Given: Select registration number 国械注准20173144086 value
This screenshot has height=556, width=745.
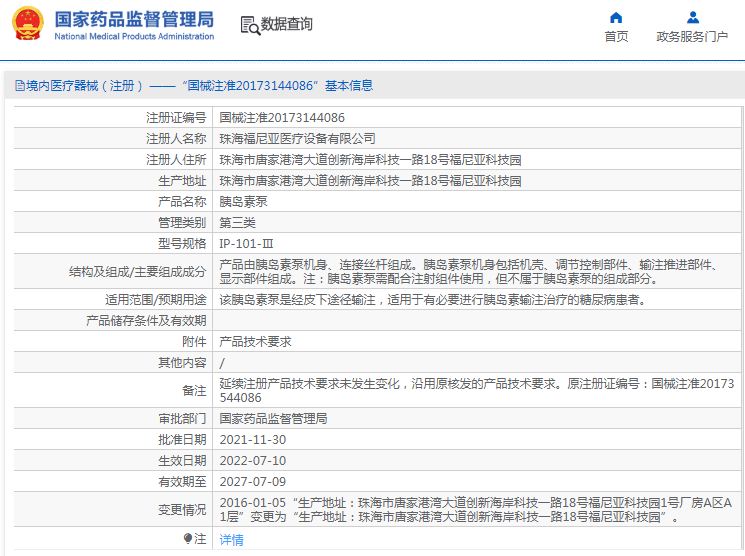Looking at the screenshot, I should pyautogui.click(x=282, y=118).
